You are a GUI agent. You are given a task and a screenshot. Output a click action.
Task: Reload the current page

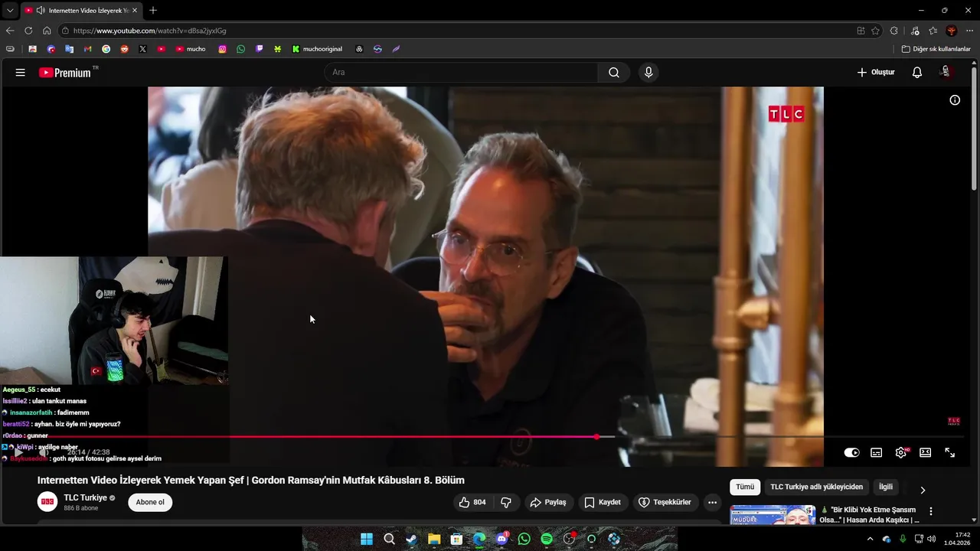(x=28, y=31)
